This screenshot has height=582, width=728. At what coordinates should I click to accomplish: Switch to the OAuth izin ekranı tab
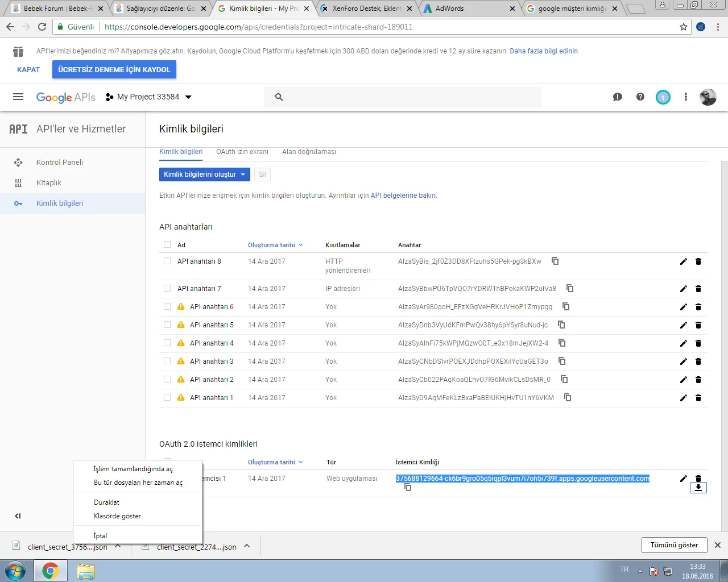[x=242, y=151]
